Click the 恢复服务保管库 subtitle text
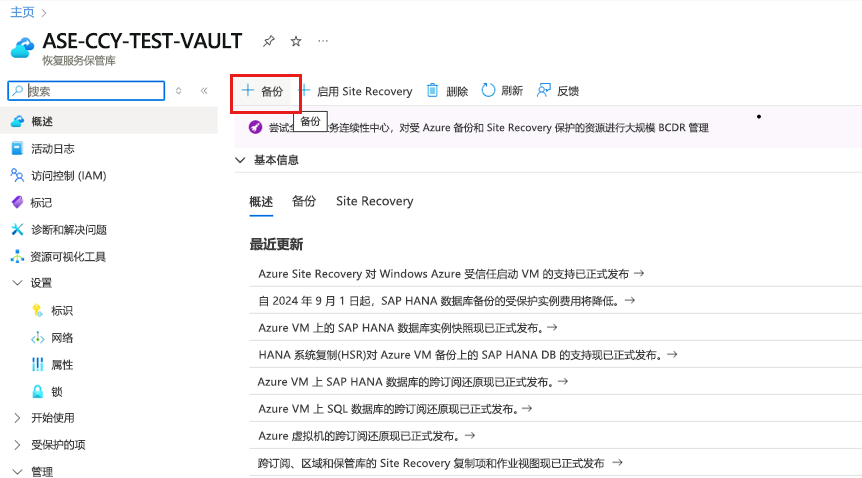Screen dimensions: 862x478 click(x=79, y=61)
